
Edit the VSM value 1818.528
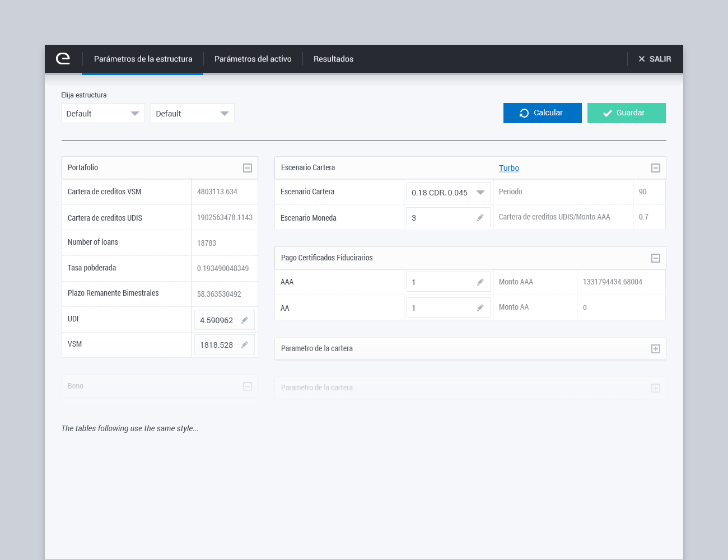tap(225, 344)
